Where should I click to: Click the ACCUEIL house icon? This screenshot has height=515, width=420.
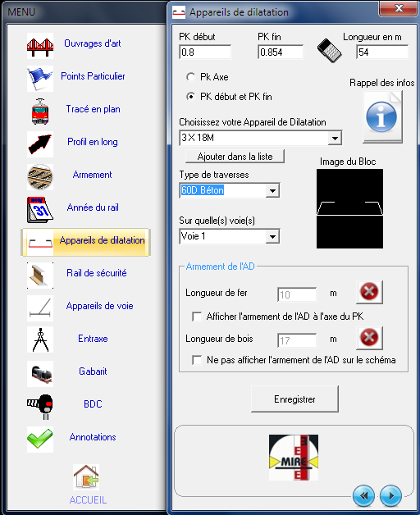[x=86, y=477]
